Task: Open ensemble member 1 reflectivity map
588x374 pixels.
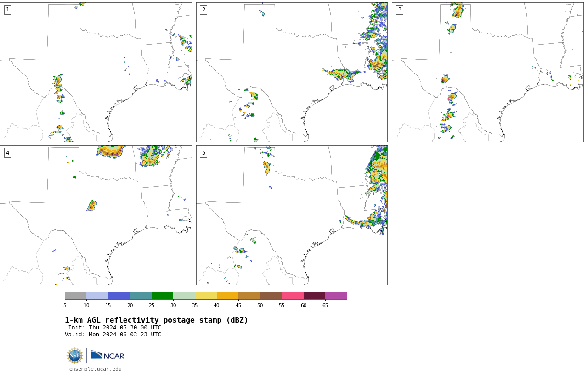Action: tap(96, 72)
